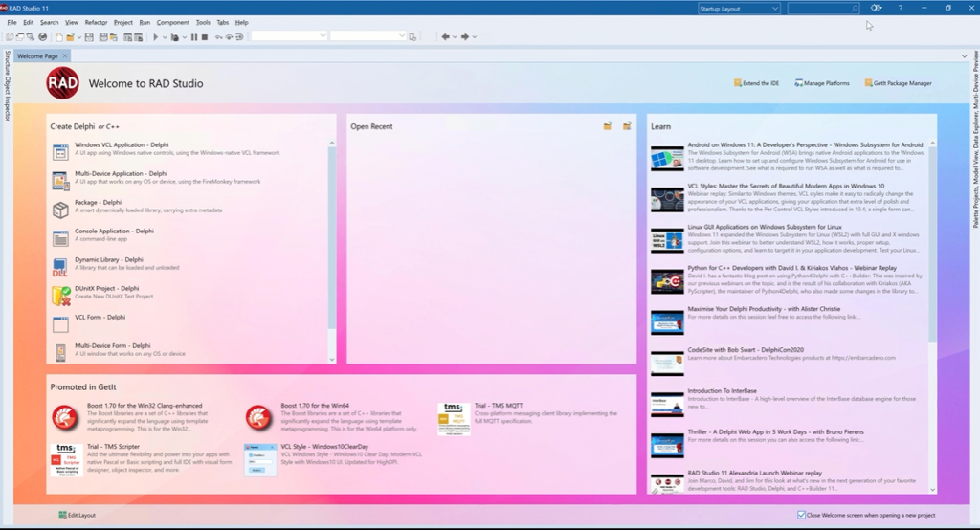Screen dimensions: 980x530
Task: Click the right folder icon in Open Recent
Action: (x=627, y=126)
